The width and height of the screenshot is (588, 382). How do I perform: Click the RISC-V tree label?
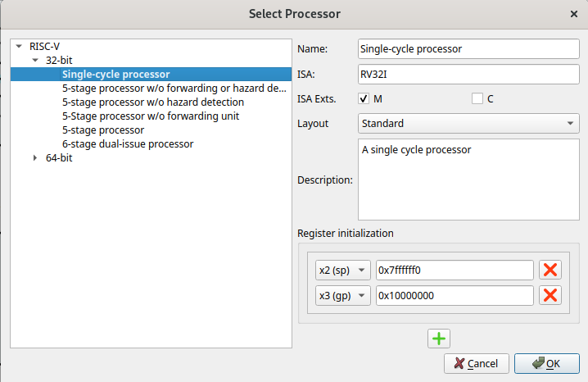(44, 47)
